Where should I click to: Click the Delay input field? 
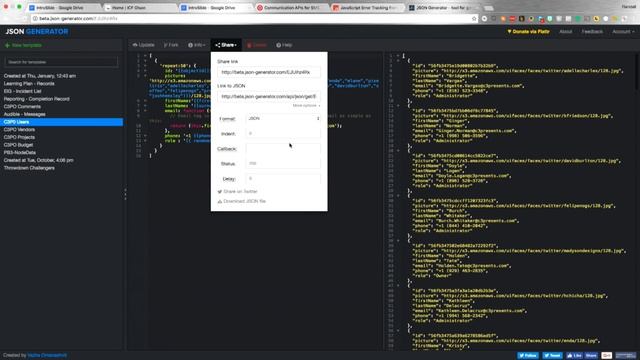point(283,178)
